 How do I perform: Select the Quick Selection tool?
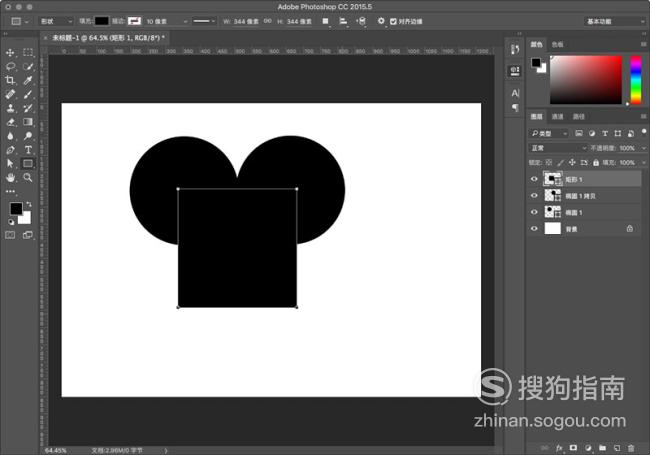[28, 66]
